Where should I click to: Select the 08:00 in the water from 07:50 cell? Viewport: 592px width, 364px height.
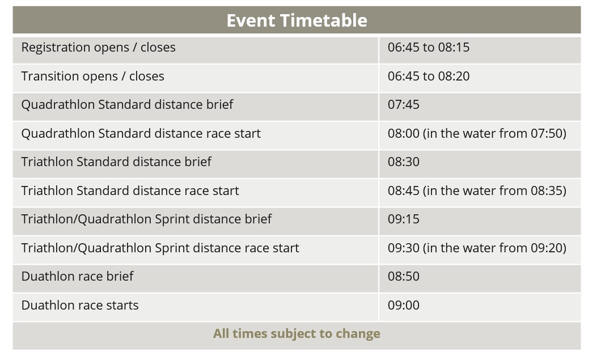477,134
